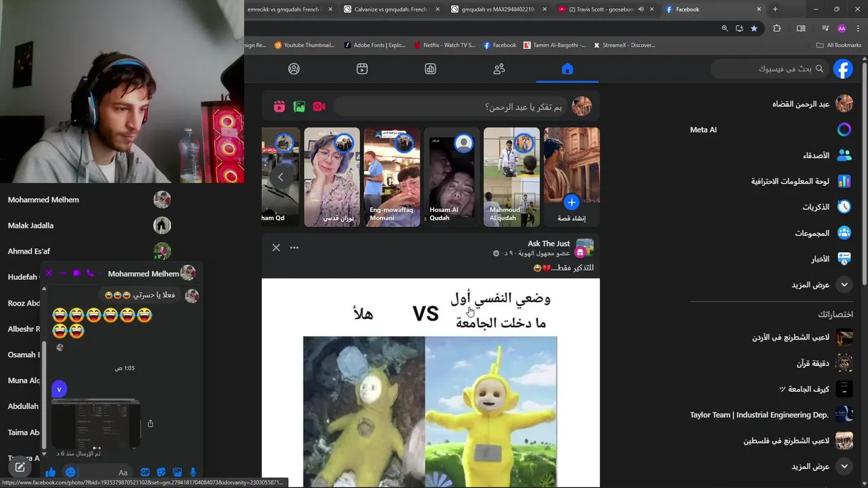Mute the Travis Scott tab audio
This screenshot has width=868, height=488.
tap(641, 9)
